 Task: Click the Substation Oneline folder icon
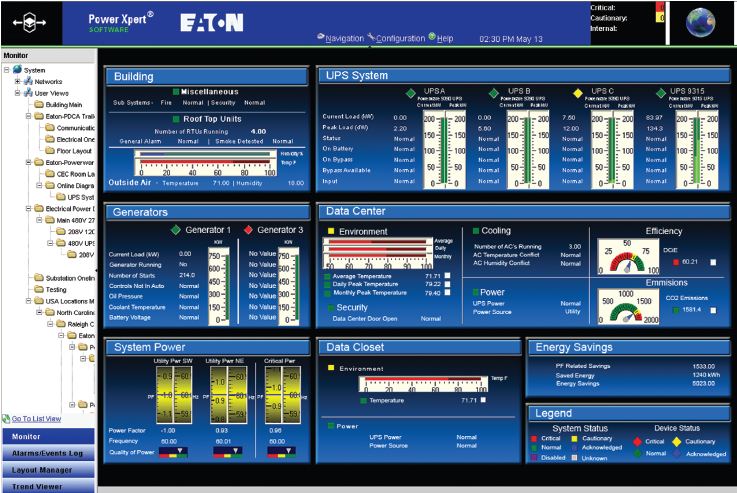(x=39, y=278)
